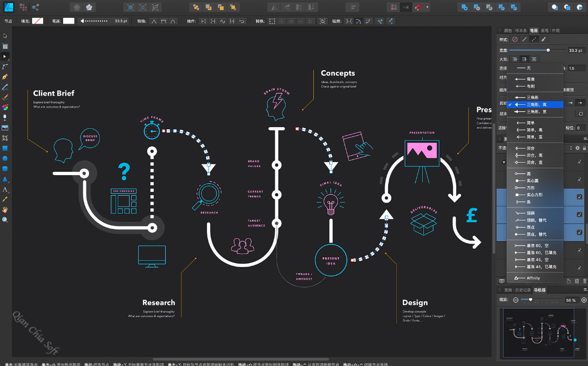
Task: Click the swap arrowheads button
Action: pos(580,114)
